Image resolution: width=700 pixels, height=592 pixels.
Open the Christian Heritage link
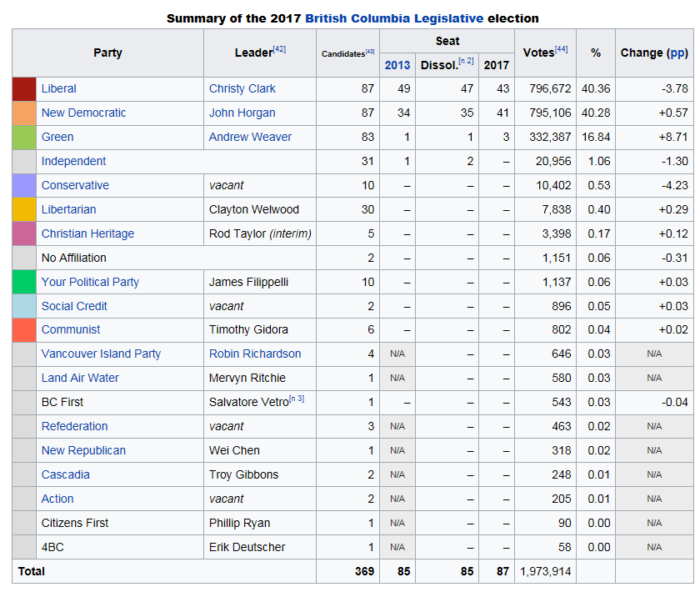click(88, 233)
